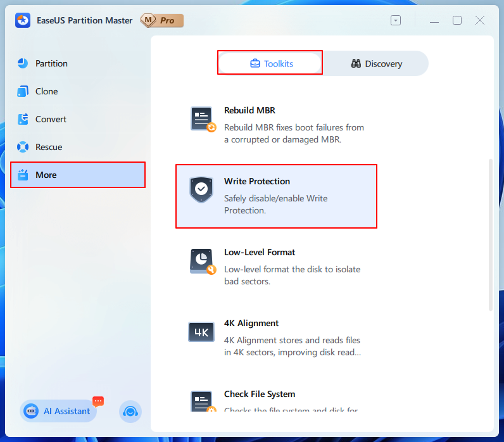The image size is (504, 442).
Task: Click the 4K Alignment icon
Action: 201,332
